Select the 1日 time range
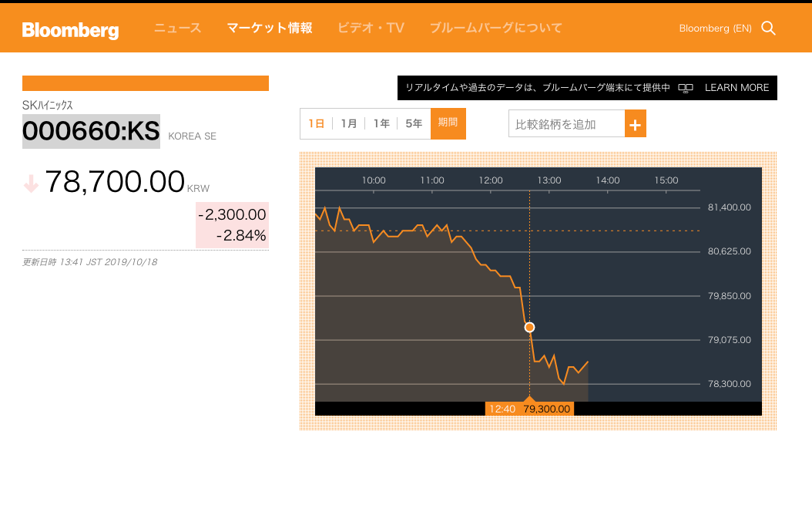Image resolution: width=812 pixels, height=505 pixels. pos(316,123)
